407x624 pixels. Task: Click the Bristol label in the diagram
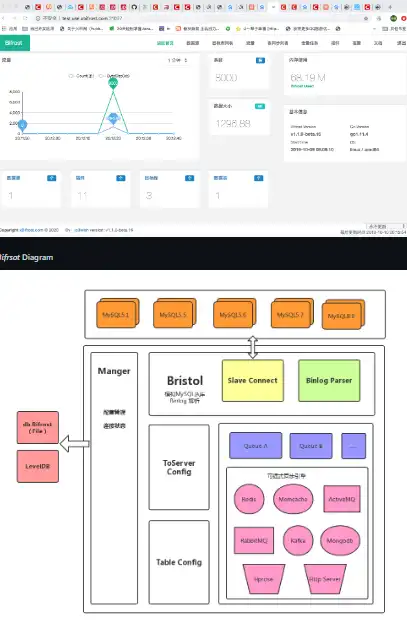tap(185, 380)
